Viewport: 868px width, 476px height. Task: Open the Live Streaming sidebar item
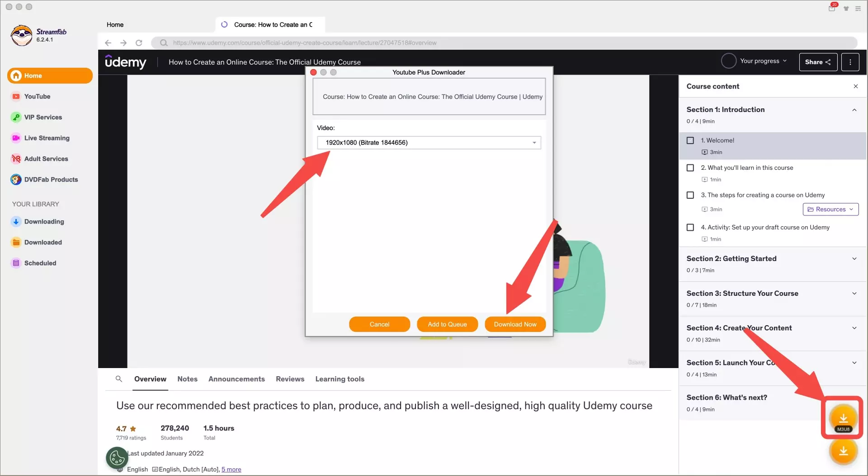click(47, 138)
